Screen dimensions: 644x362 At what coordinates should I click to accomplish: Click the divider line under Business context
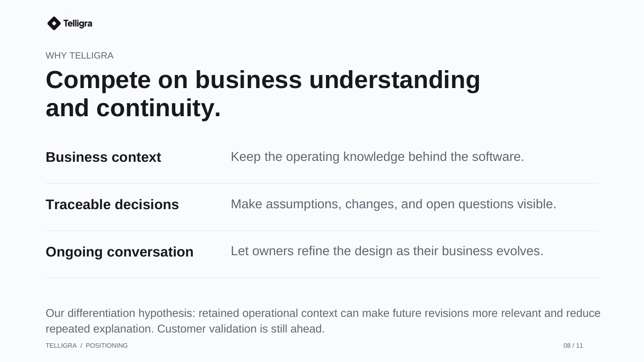tap(322, 183)
